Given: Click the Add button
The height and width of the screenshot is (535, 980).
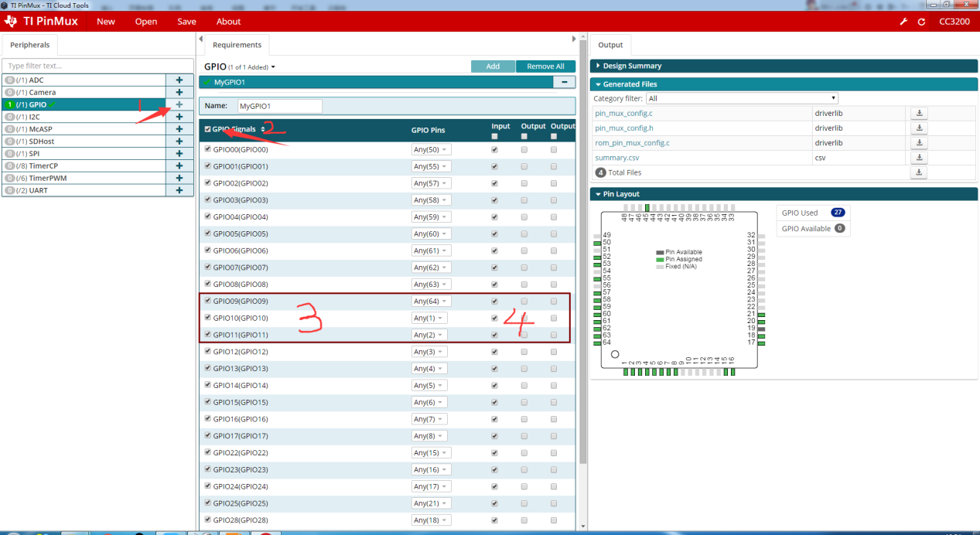Looking at the screenshot, I should point(493,66).
